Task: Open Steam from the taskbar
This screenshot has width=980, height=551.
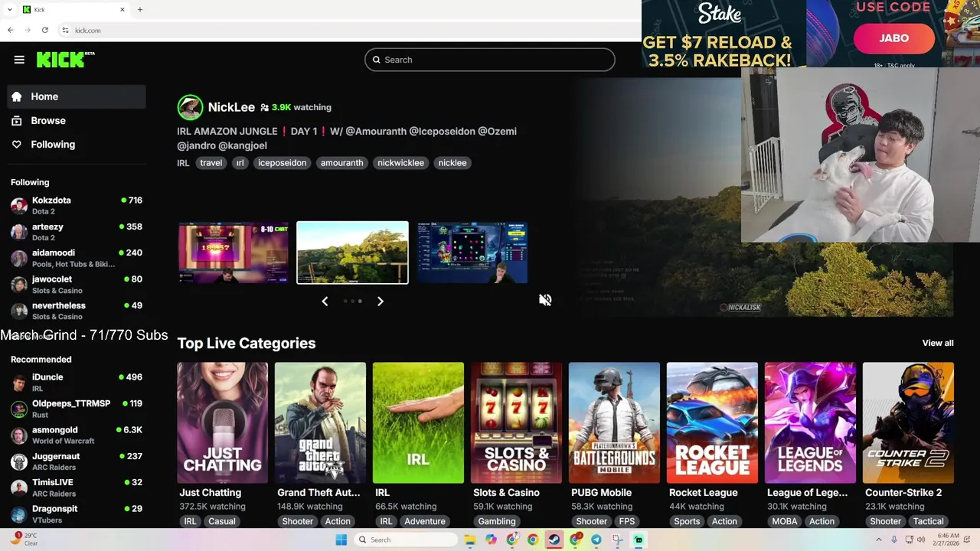Action: [x=554, y=540]
